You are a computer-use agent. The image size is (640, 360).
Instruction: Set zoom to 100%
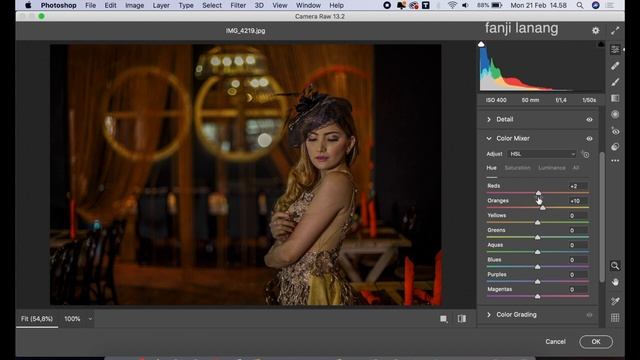[72, 319]
